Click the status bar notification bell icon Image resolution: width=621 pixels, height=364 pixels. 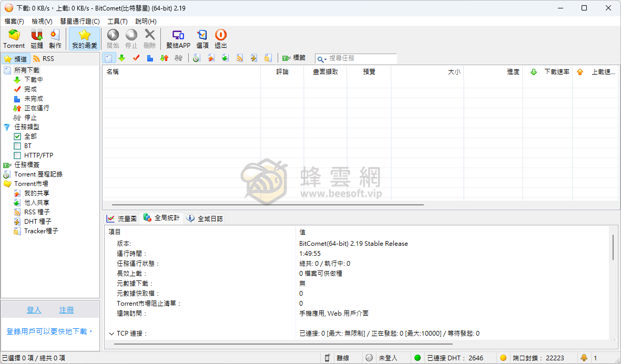tap(584, 358)
